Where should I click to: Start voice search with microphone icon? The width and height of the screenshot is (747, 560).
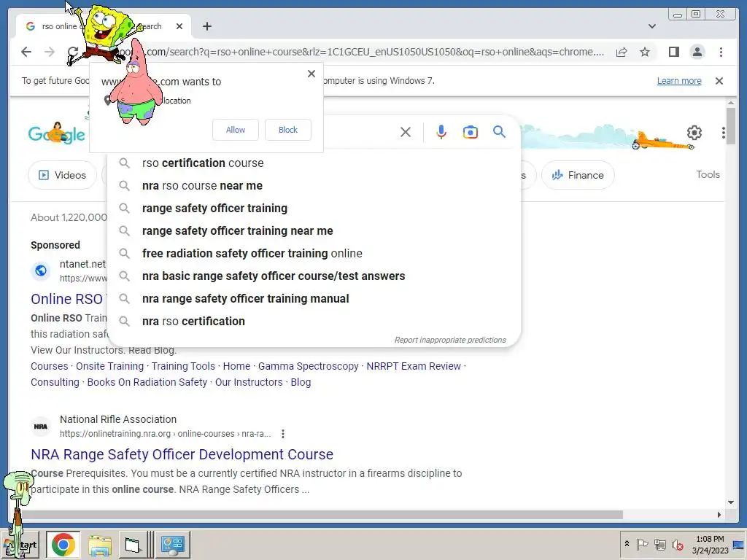[441, 132]
